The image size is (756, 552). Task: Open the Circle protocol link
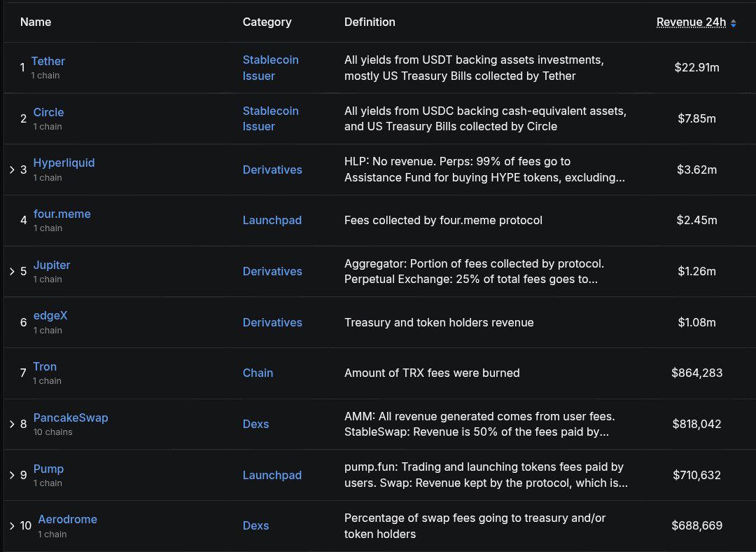(x=48, y=112)
